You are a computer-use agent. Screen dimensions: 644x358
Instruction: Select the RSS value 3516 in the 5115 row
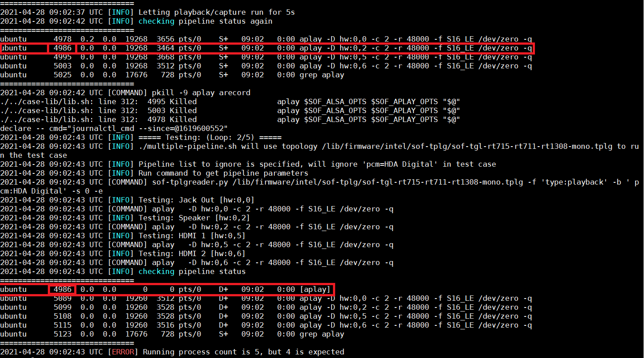click(x=165, y=325)
